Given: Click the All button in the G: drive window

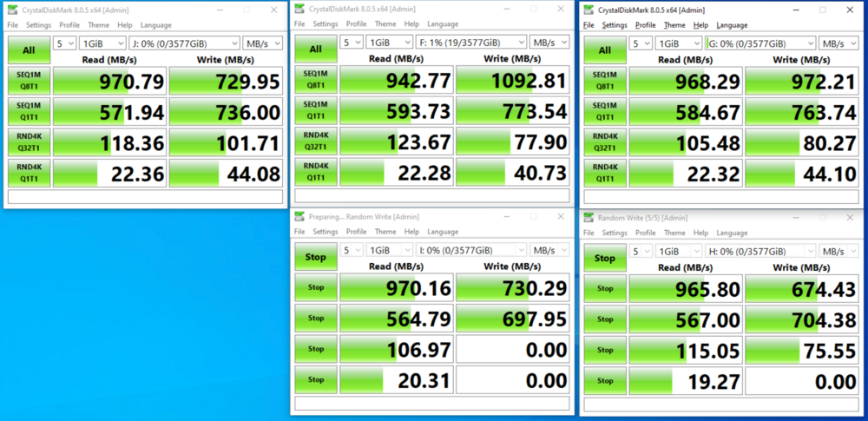Looking at the screenshot, I should (605, 50).
